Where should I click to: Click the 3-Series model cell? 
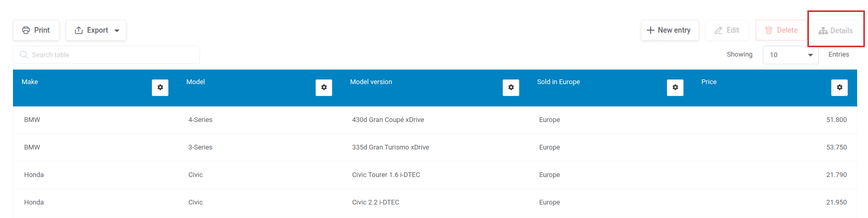tap(201, 147)
